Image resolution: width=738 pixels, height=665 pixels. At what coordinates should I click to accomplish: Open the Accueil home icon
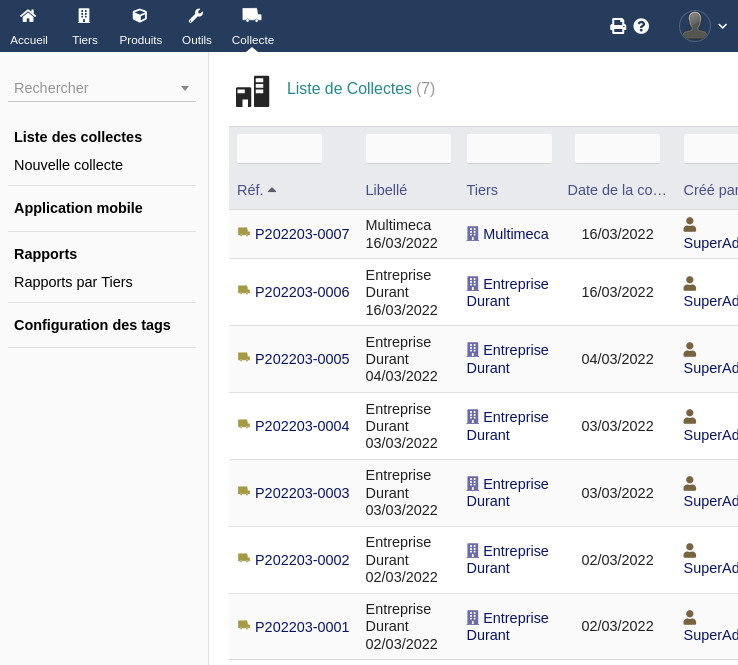pyautogui.click(x=29, y=16)
